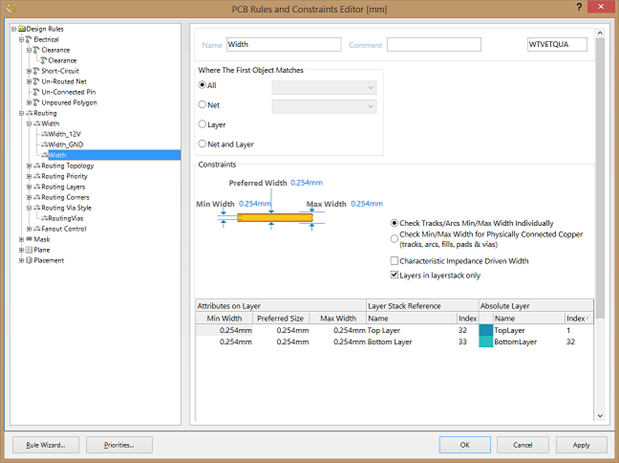Image resolution: width=619 pixels, height=463 pixels.
Task: Click the Width_12V rule icon
Action: click(x=44, y=134)
